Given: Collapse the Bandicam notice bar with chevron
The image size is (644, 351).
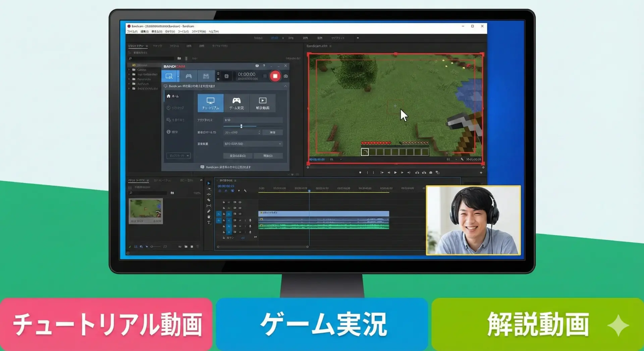Looking at the screenshot, I should coord(285,86).
